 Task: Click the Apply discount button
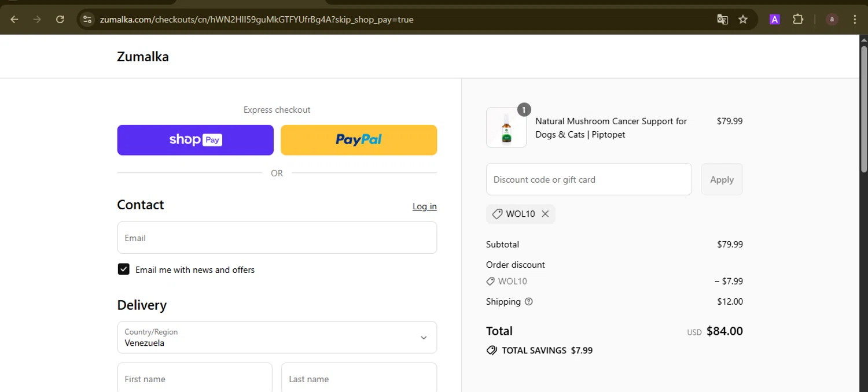click(722, 179)
